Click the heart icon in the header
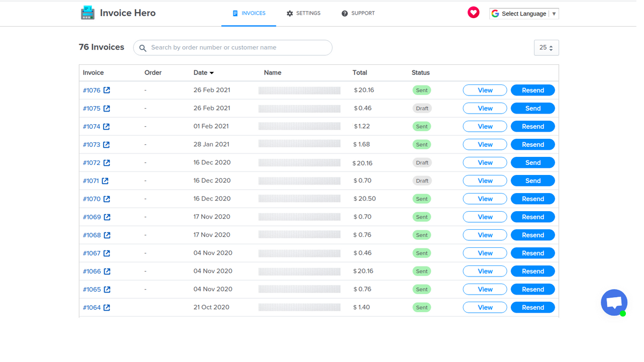 (473, 12)
